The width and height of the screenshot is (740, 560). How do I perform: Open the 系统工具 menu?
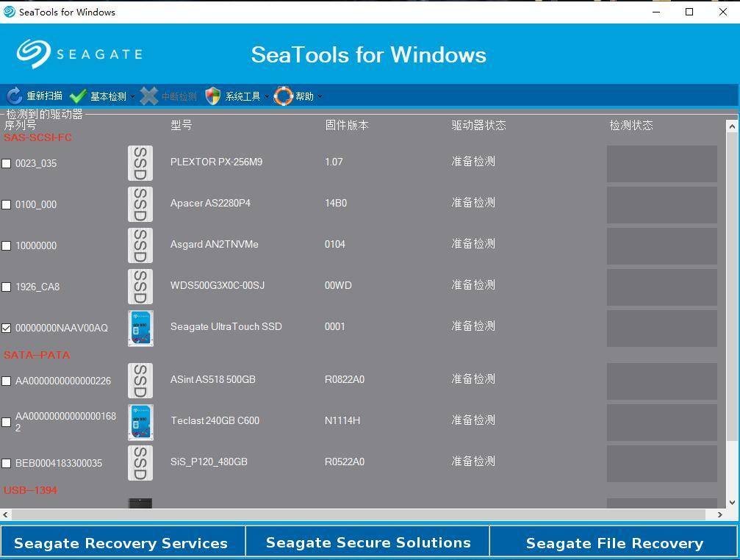pyautogui.click(x=243, y=96)
